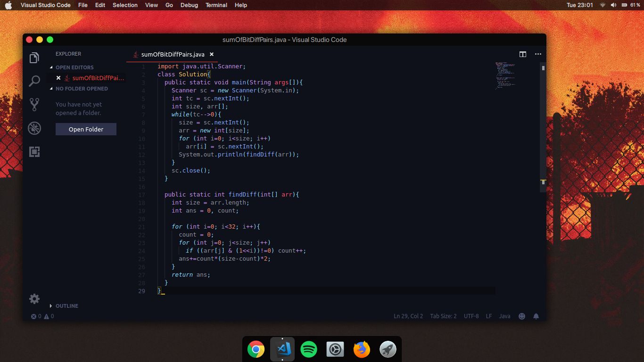Open more actions with the ellipsis icon

pos(538,54)
